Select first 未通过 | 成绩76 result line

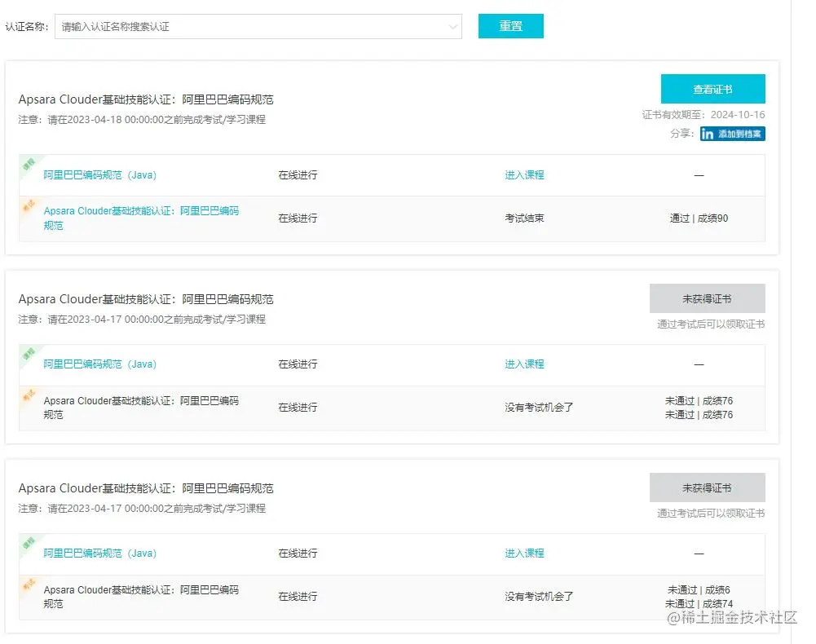tap(699, 400)
